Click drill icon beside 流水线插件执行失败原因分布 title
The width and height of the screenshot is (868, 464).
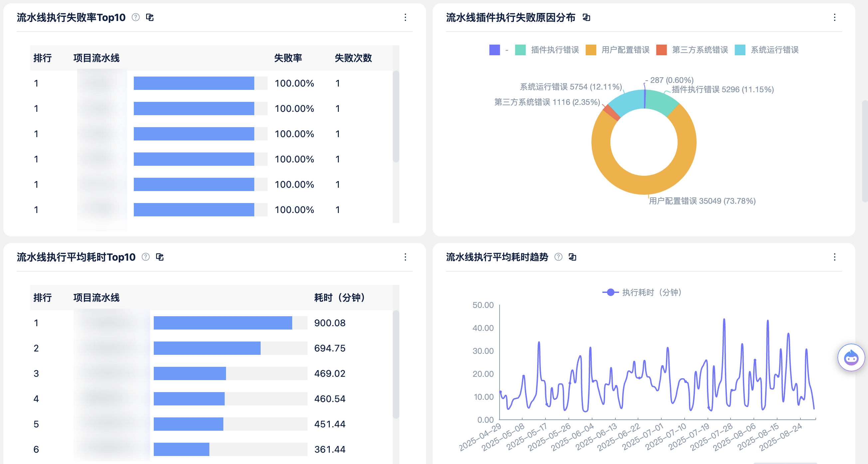(x=586, y=17)
